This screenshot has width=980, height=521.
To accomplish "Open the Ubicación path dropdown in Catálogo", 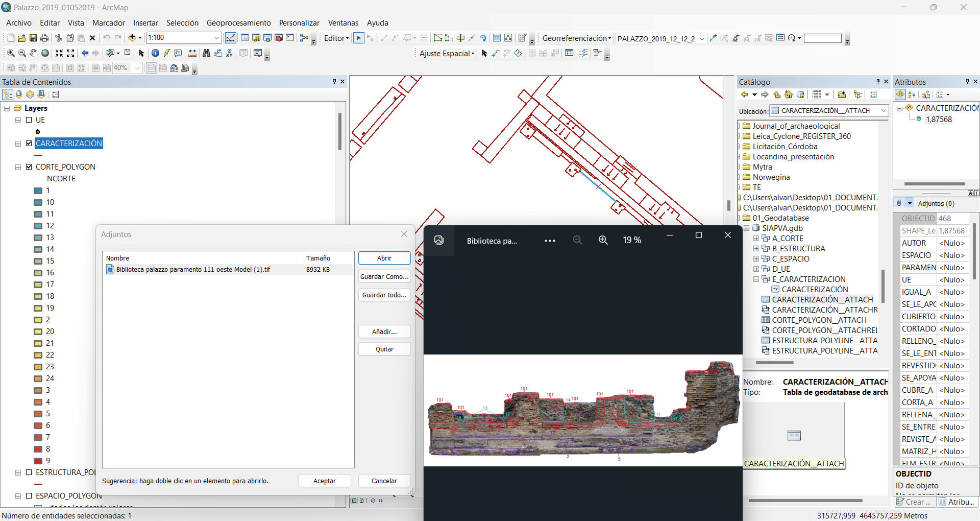I will coord(883,110).
